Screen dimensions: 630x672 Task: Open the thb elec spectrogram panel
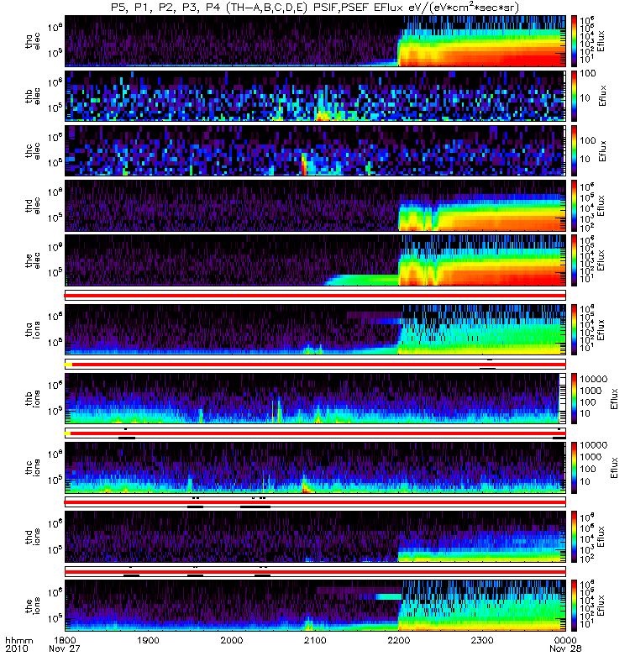(315, 96)
